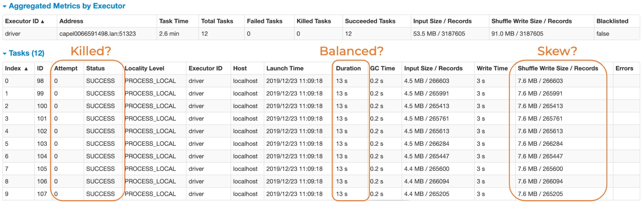The height and width of the screenshot is (204, 644).
Task: Sort tasks by Locality Level header
Action: point(145,68)
